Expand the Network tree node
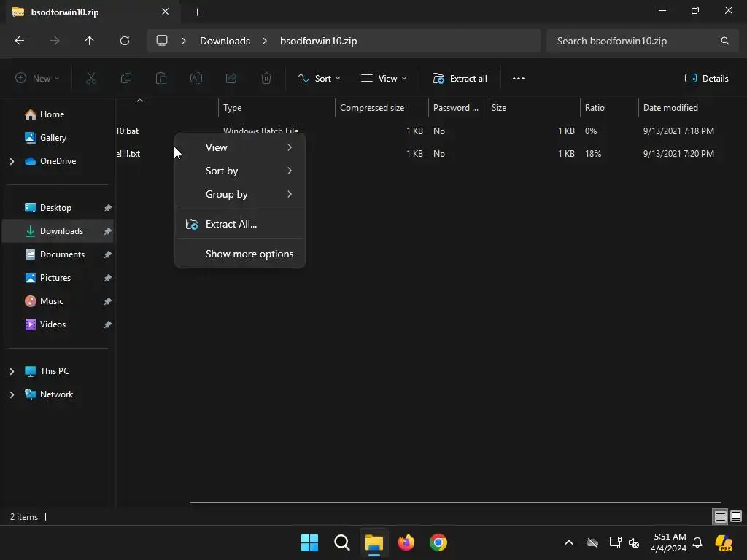The image size is (747, 560). [x=12, y=394]
